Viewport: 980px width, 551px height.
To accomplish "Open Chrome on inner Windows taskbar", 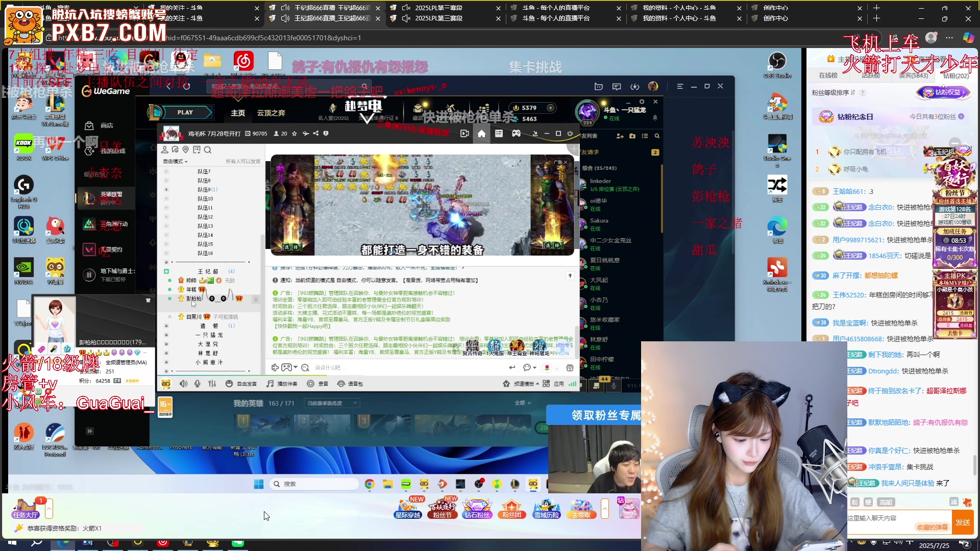I will (370, 484).
